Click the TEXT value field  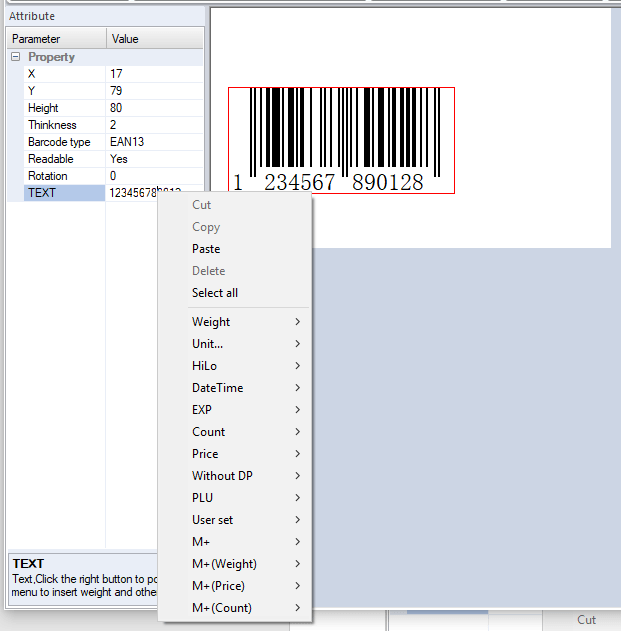(x=132, y=193)
